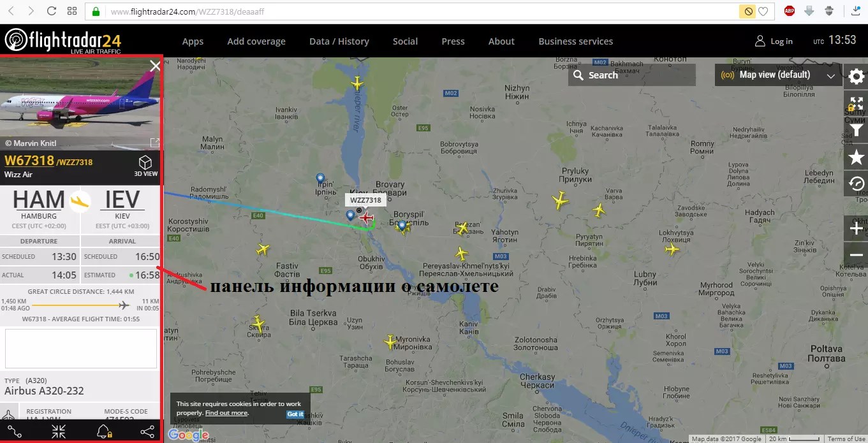Share the flight via share icon
This screenshot has height=443, width=868.
click(x=147, y=432)
